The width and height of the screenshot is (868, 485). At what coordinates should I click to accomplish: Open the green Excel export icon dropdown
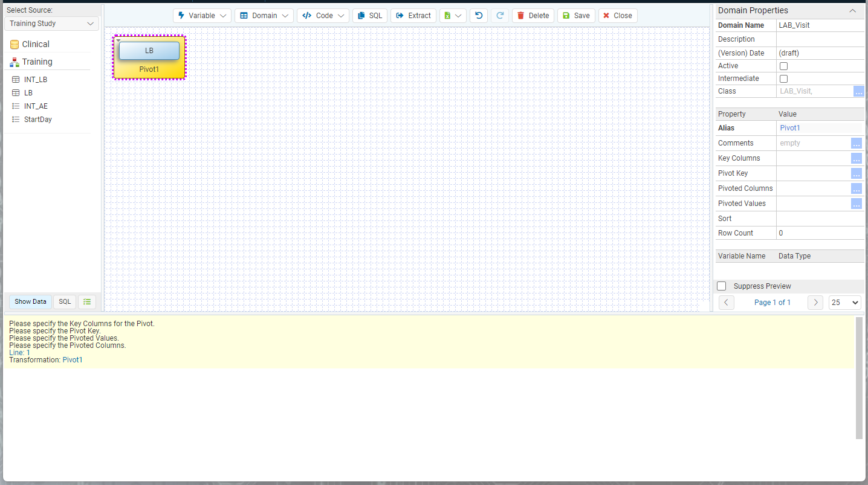click(453, 16)
